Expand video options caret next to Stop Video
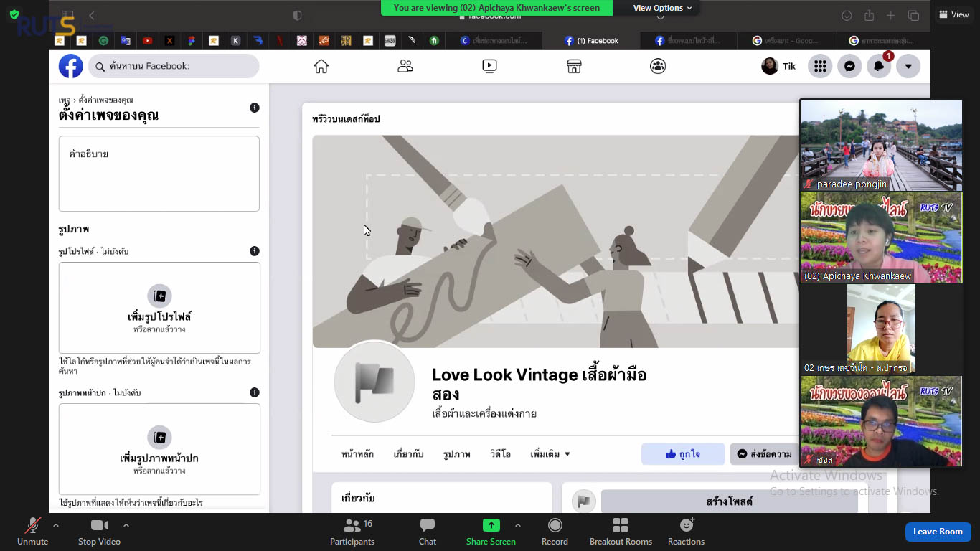This screenshot has width=980, height=551. click(126, 525)
